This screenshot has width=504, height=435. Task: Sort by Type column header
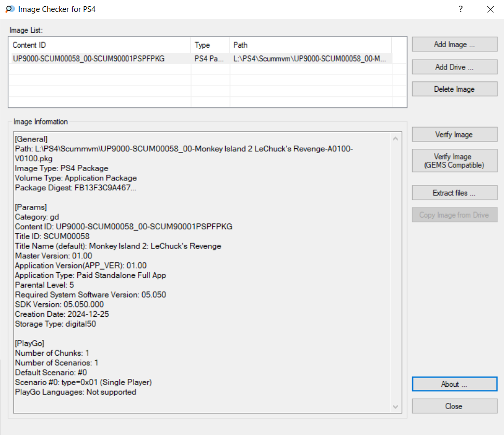(x=210, y=45)
